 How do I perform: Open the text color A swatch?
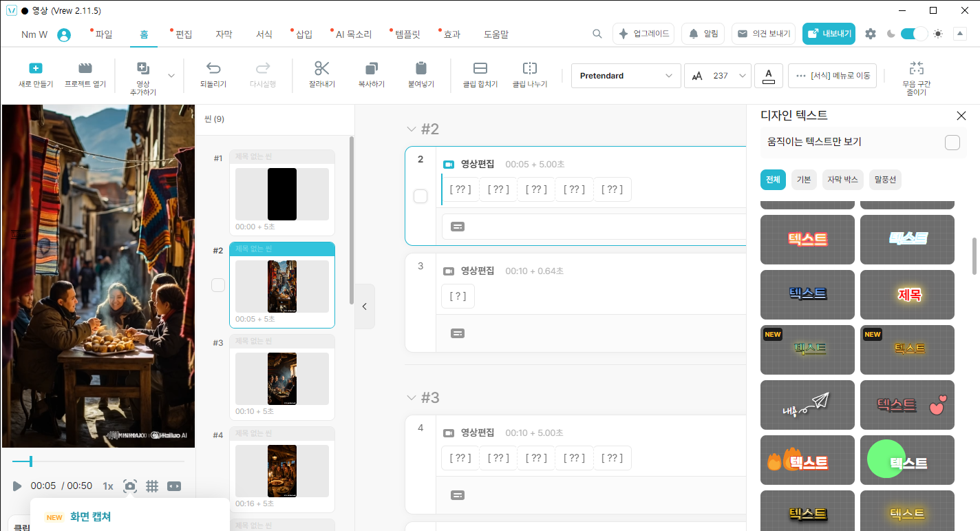(769, 76)
